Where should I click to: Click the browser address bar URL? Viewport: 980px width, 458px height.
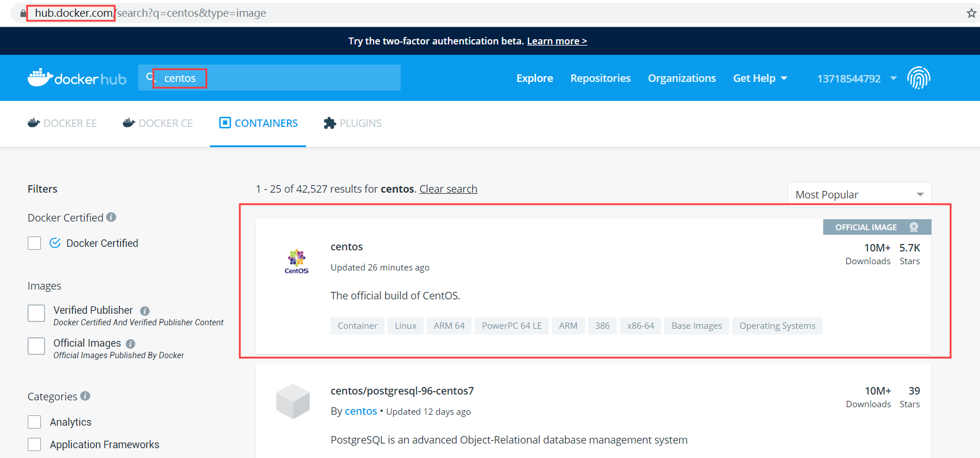[x=150, y=13]
